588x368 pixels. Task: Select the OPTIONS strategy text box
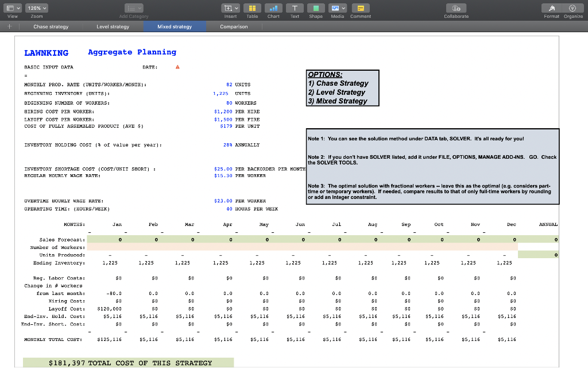click(x=343, y=88)
